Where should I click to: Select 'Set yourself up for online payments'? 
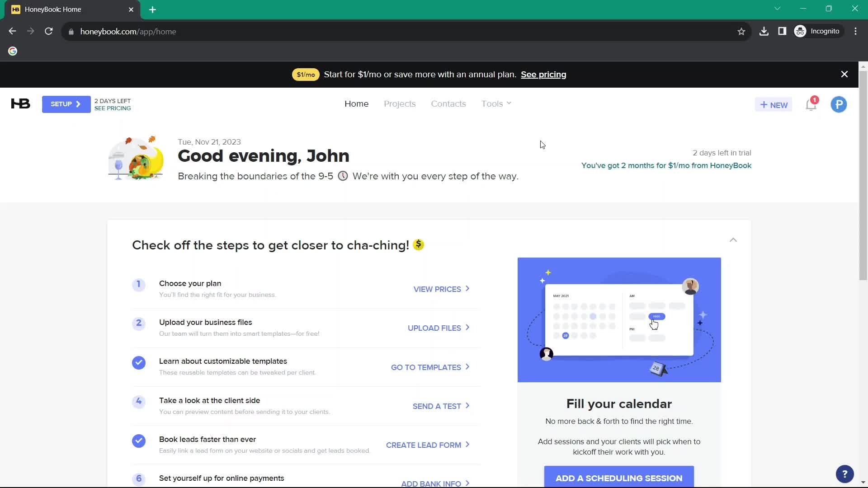coord(222,478)
